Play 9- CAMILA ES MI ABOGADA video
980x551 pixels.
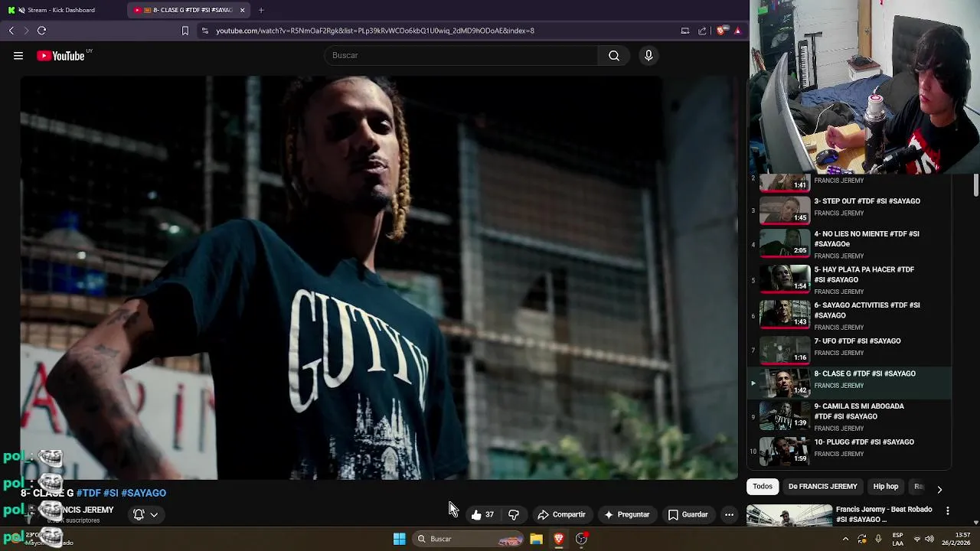point(850,416)
